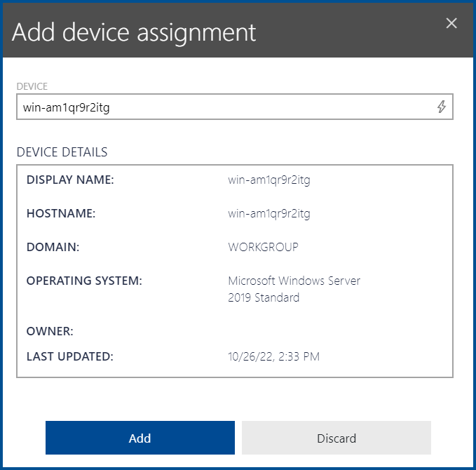This screenshot has height=470, width=476.
Task: Click the Add button
Action: [x=140, y=438]
